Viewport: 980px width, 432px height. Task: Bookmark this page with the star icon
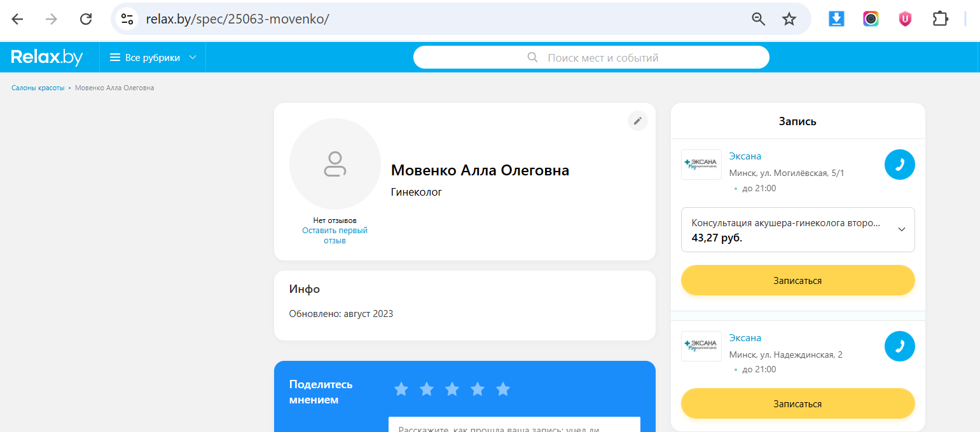point(789,19)
